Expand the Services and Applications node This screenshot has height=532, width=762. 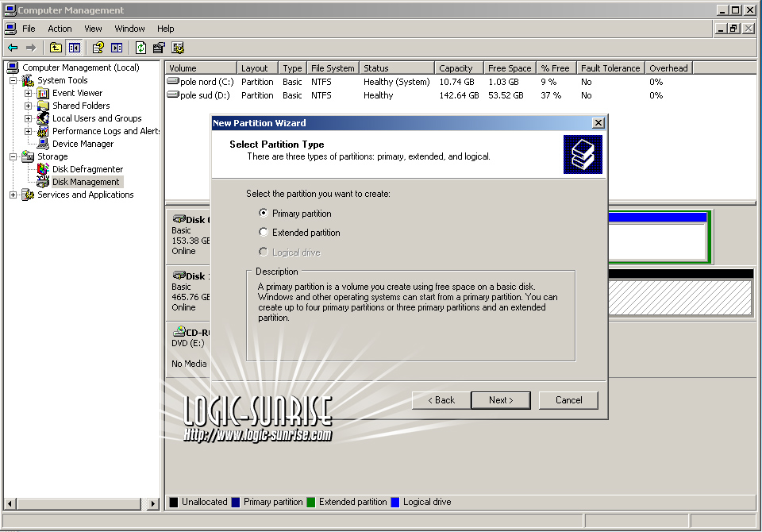point(13,195)
